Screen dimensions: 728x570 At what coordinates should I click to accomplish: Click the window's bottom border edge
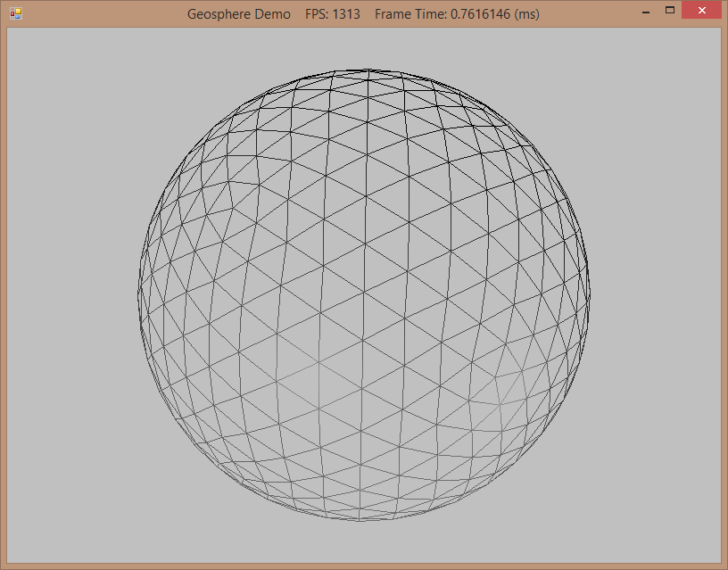(364, 566)
